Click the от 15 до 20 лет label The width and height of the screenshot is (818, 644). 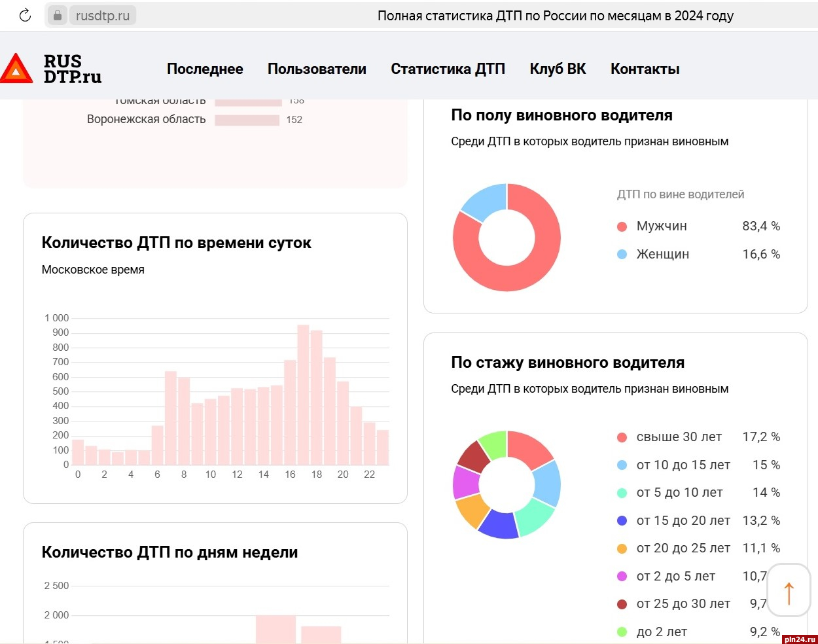pyautogui.click(x=683, y=521)
